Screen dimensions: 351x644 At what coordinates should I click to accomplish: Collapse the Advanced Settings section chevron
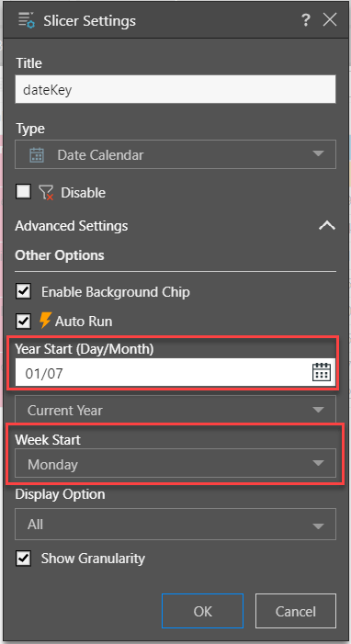[x=327, y=225]
